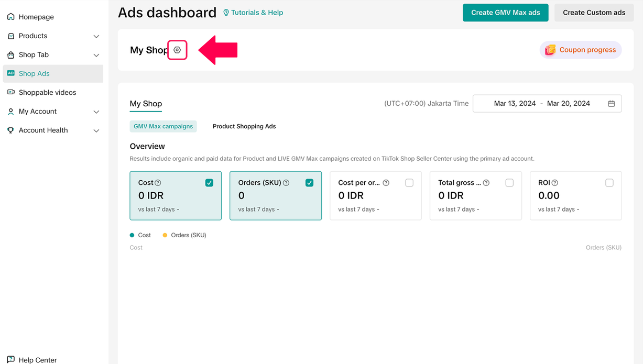Open Shoppable videos in sidebar
The width and height of the screenshot is (643, 364).
pyautogui.click(x=47, y=93)
